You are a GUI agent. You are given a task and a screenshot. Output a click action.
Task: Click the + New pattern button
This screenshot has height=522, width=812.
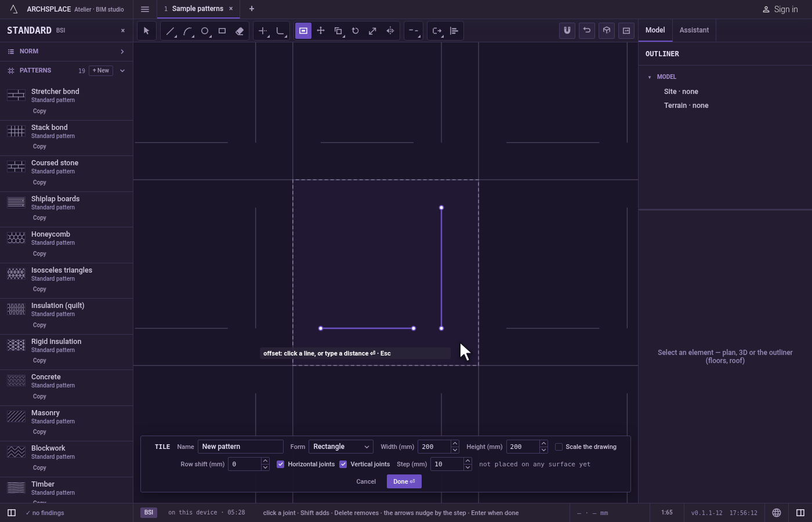(x=101, y=71)
